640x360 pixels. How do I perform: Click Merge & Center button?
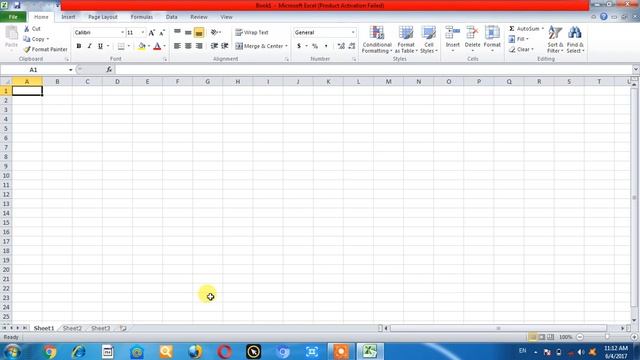click(259, 46)
